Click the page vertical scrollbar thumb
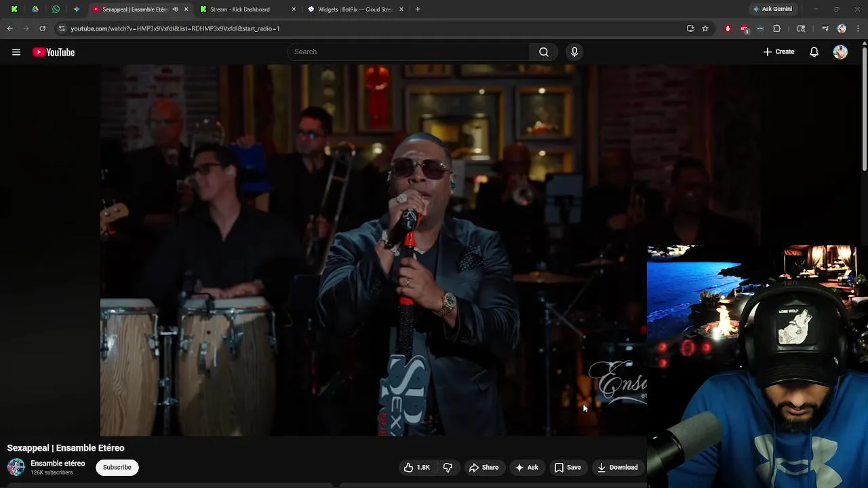Viewport: 868px width, 488px height. point(865,108)
